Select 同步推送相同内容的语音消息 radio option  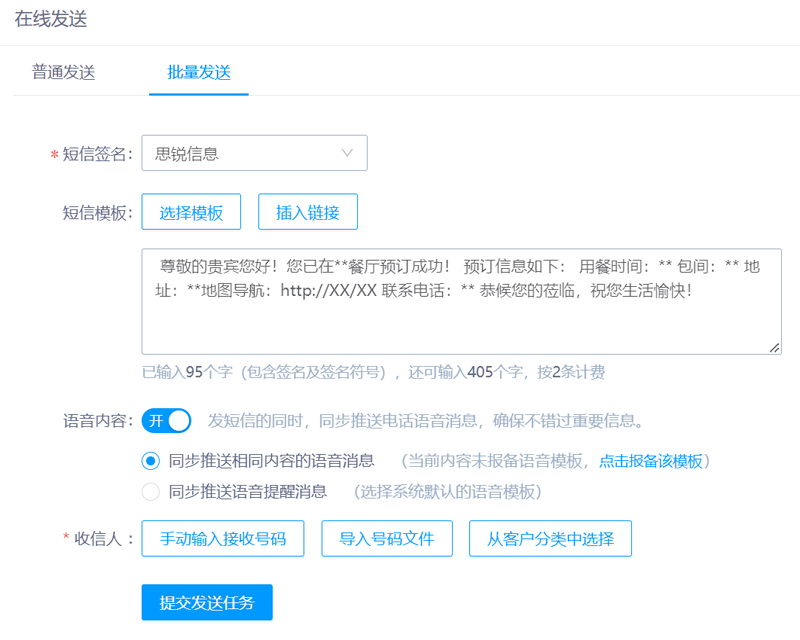(x=151, y=461)
